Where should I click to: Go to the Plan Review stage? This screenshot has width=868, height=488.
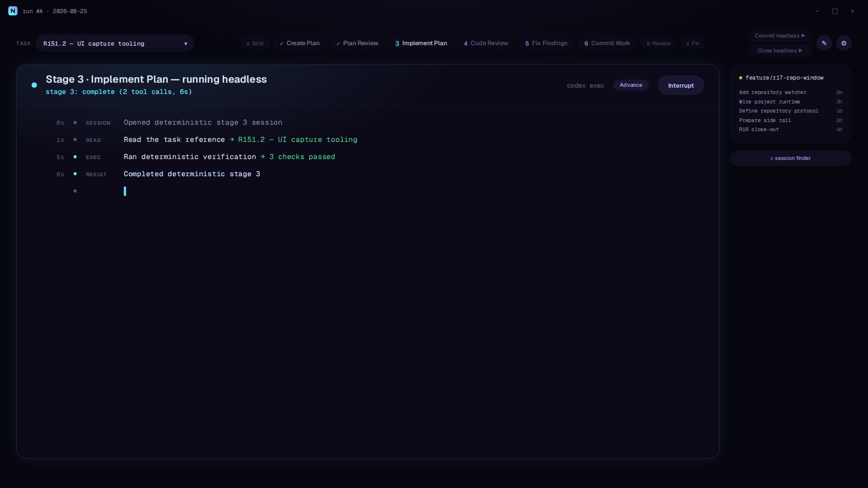pos(357,43)
